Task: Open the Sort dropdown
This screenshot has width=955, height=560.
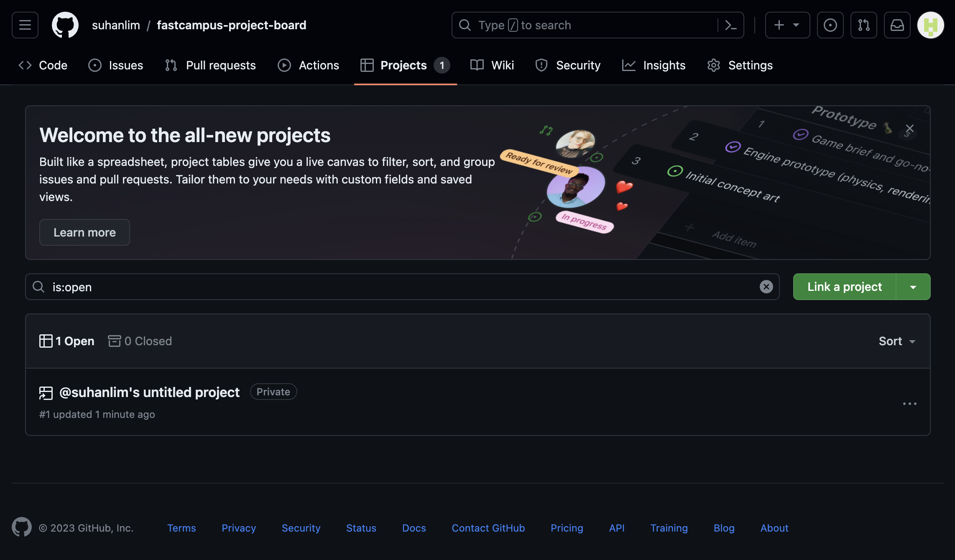Action: (897, 341)
